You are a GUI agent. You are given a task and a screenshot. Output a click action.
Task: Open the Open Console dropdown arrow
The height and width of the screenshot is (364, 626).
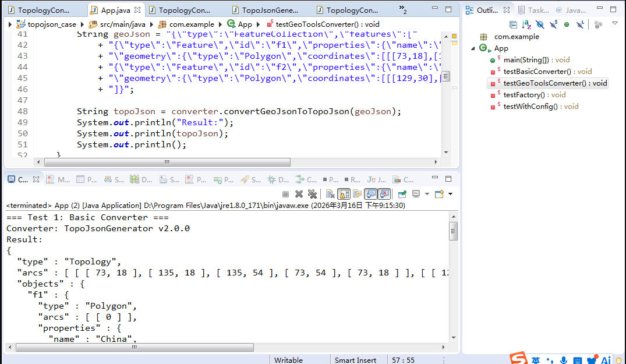coord(450,194)
